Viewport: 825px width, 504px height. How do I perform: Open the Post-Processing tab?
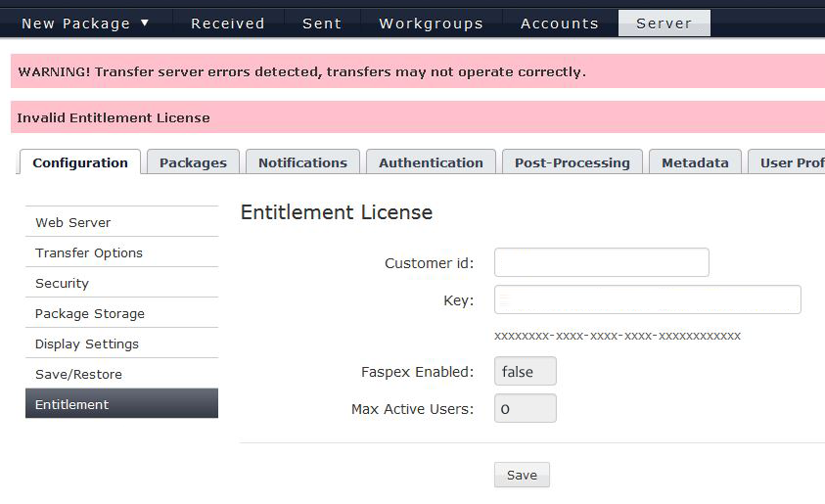(573, 162)
